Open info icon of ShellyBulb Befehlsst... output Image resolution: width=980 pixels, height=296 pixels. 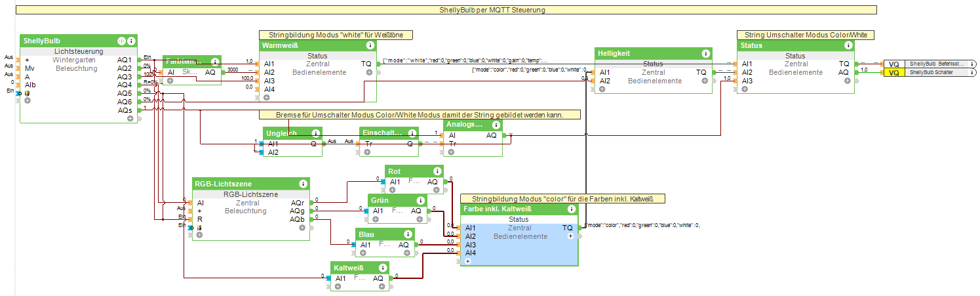pyautogui.click(x=971, y=64)
